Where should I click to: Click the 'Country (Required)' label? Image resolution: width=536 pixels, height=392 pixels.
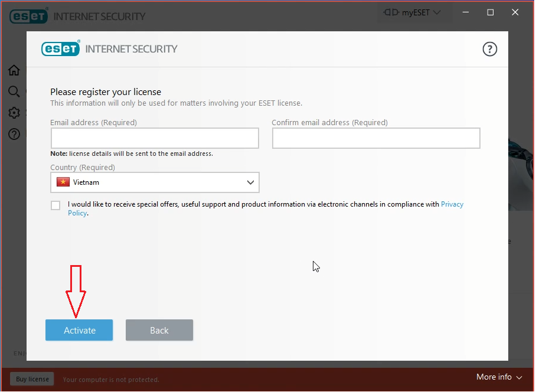point(83,168)
